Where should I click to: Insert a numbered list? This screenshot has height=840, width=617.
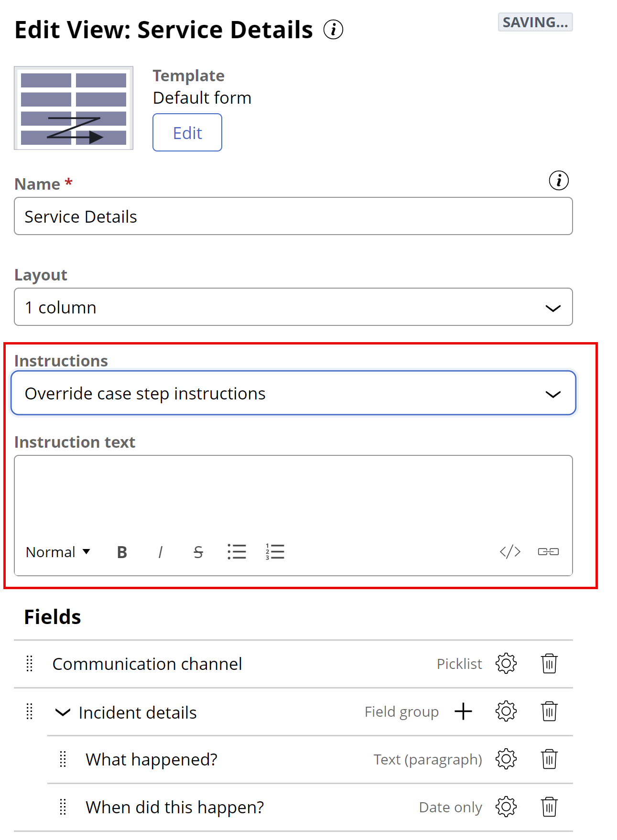pos(275,552)
